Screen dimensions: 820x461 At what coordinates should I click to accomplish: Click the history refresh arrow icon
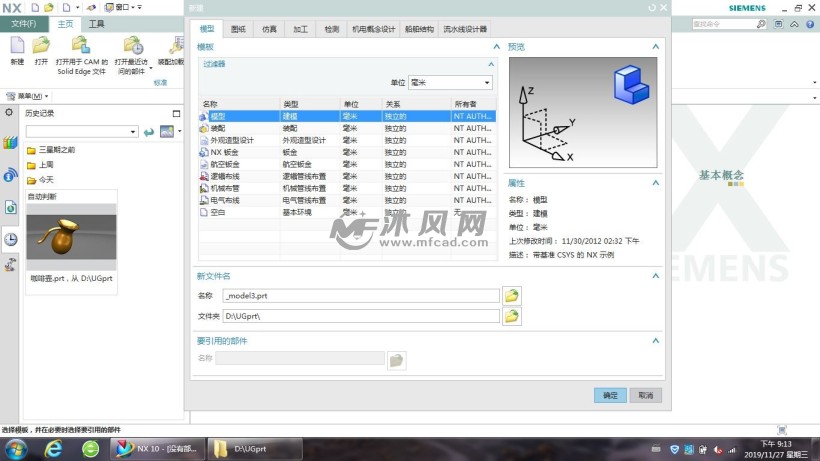pyautogui.click(x=149, y=132)
